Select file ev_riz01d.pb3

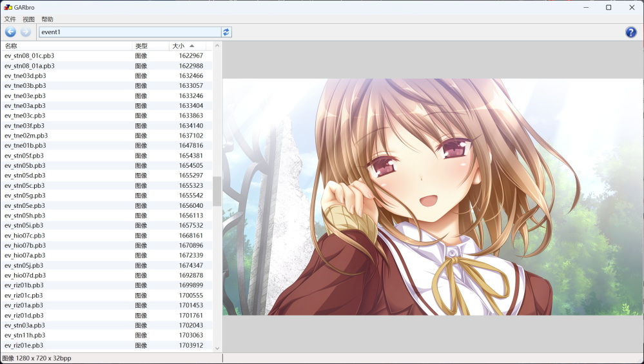coord(106,316)
